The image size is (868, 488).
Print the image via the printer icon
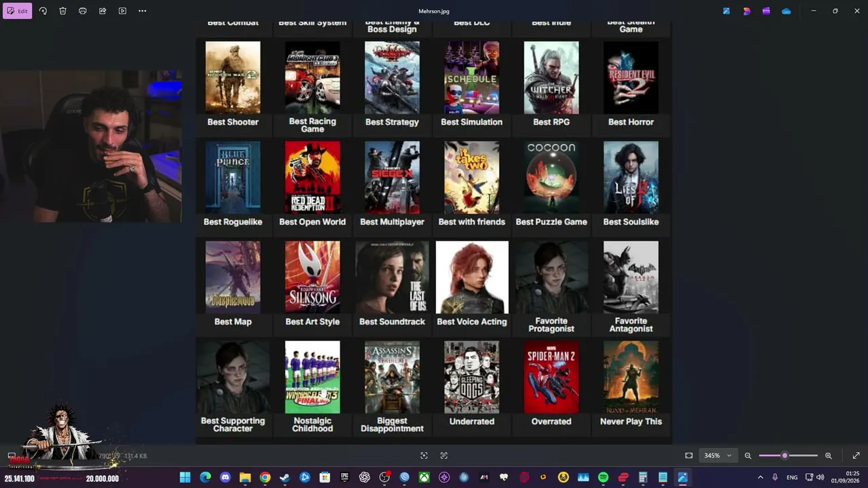point(83,11)
